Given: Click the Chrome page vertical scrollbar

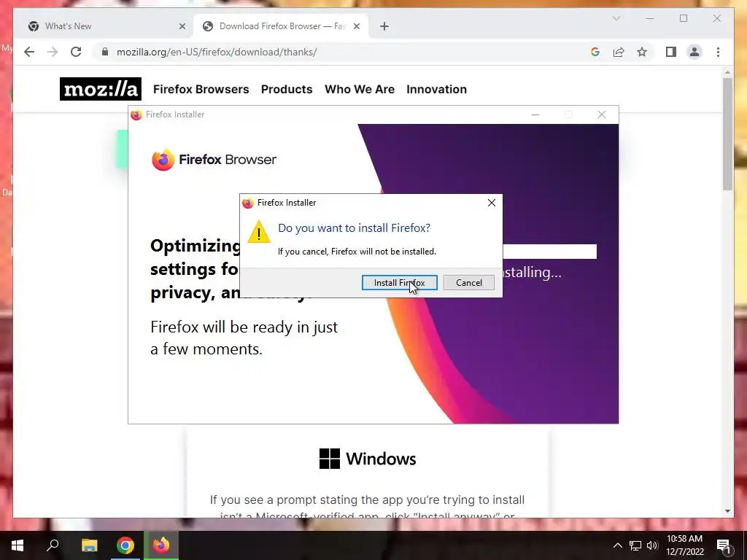Looking at the screenshot, I should (x=727, y=134).
